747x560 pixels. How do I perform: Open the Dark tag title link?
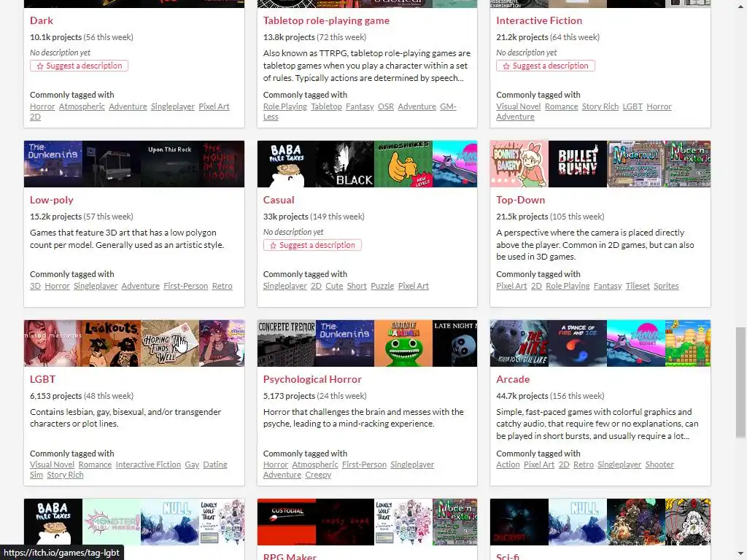41,20
